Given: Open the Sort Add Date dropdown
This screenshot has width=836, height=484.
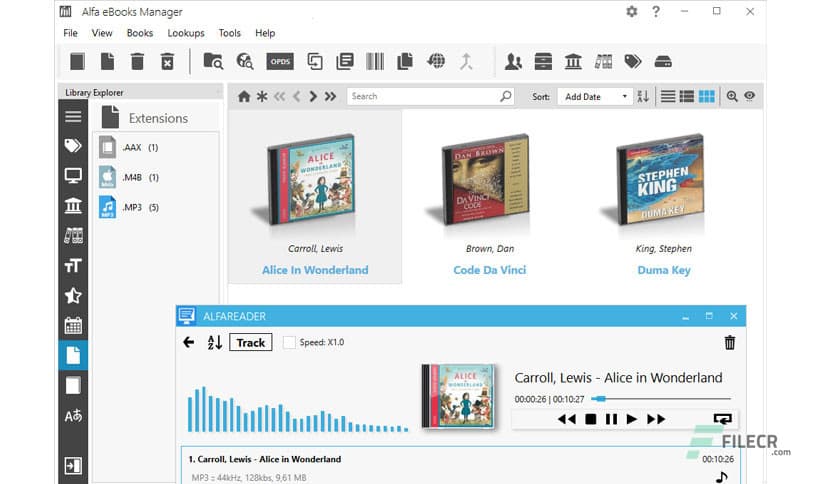Looking at the screenshot, I should click(x=595, y=96).
